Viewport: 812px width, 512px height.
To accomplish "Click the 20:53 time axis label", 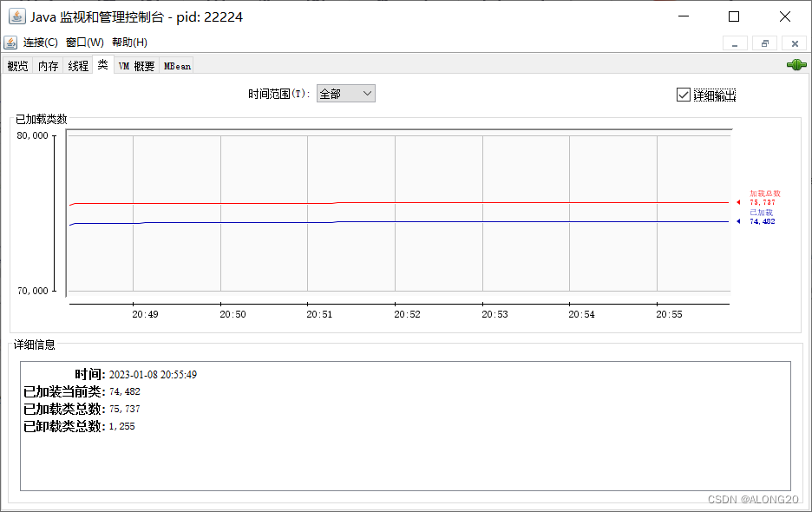I will [x=494, y=314].
